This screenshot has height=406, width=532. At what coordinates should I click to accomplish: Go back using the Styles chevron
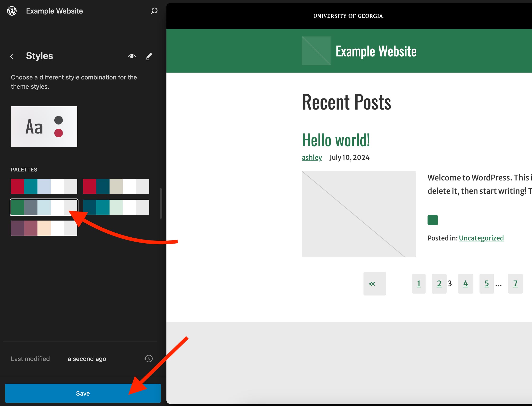point(12,56)
